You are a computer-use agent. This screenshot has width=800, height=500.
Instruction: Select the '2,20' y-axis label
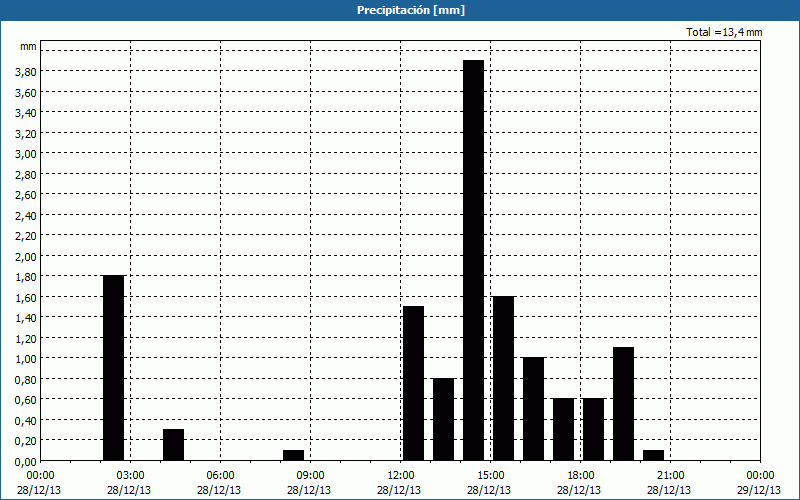point(26,236)
